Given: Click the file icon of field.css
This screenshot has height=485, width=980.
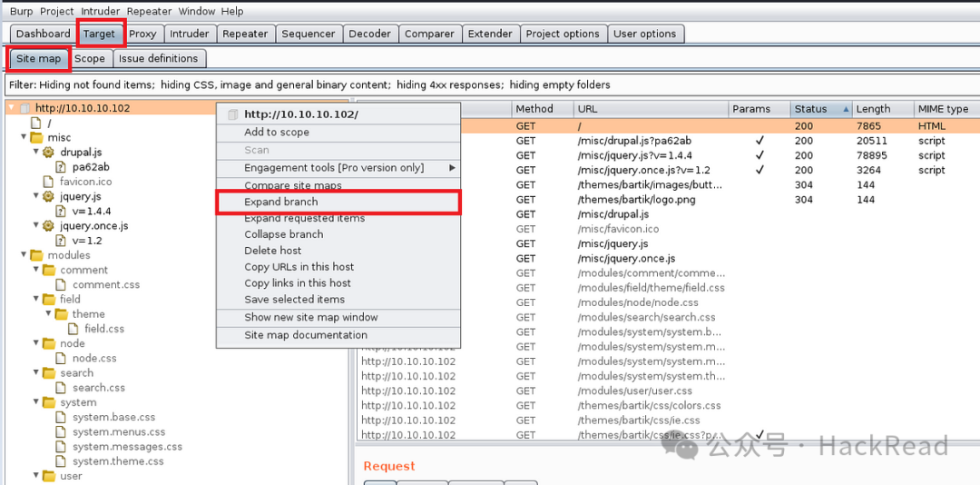Looking at the screenshot, I should click(73, 329).
